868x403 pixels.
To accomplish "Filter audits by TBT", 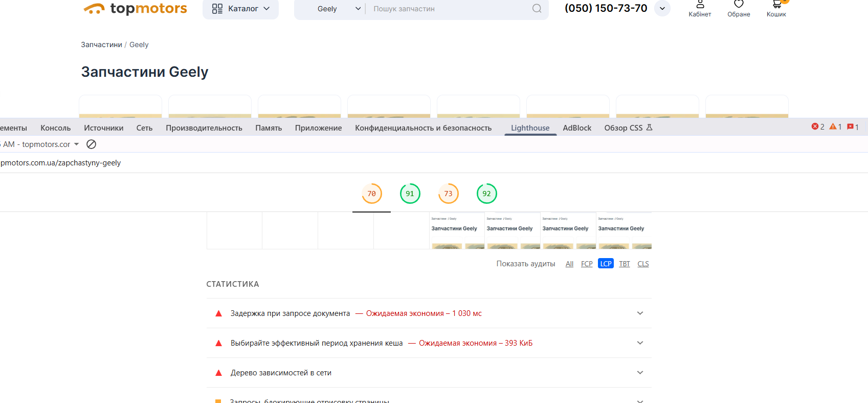I will coord(625,264).
